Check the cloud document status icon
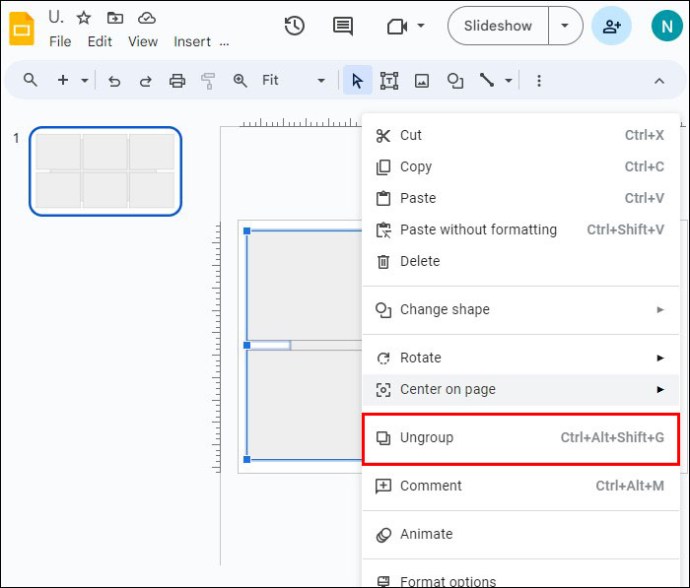This screenshot has height=588, width=690. [147, 18]
